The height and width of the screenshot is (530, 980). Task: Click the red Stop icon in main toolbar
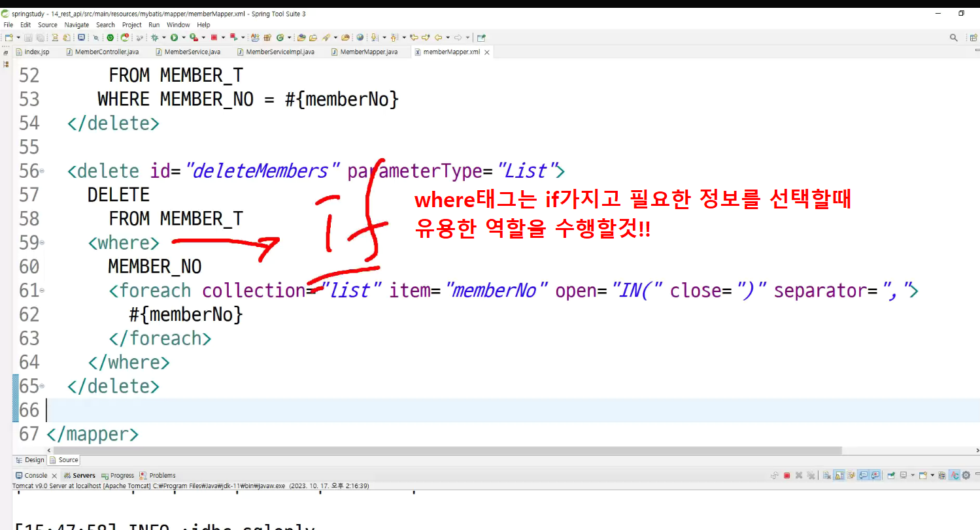click(214, 38)
